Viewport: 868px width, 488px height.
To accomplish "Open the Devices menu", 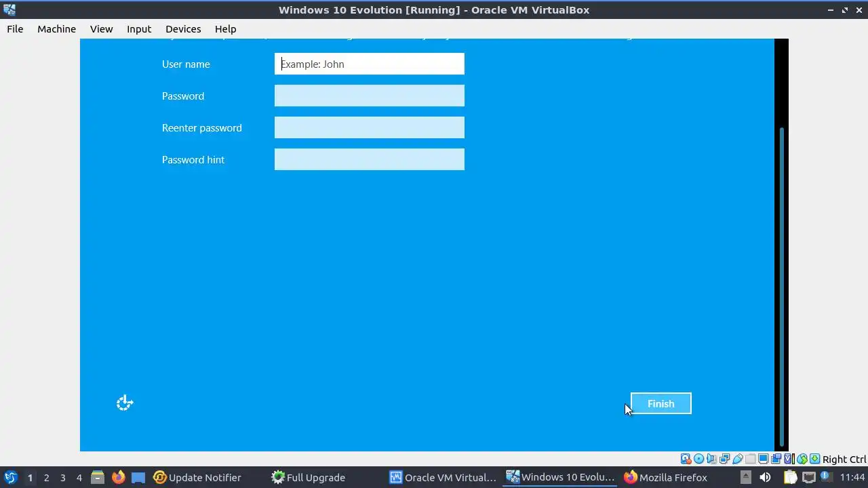I will 183,28.
